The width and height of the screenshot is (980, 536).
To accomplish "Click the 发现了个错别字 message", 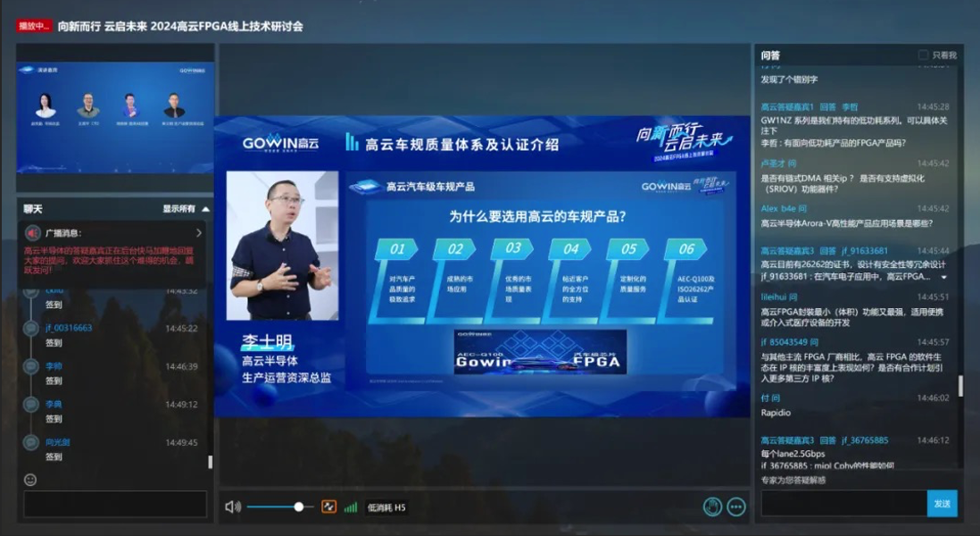I will tap(789, 80).
